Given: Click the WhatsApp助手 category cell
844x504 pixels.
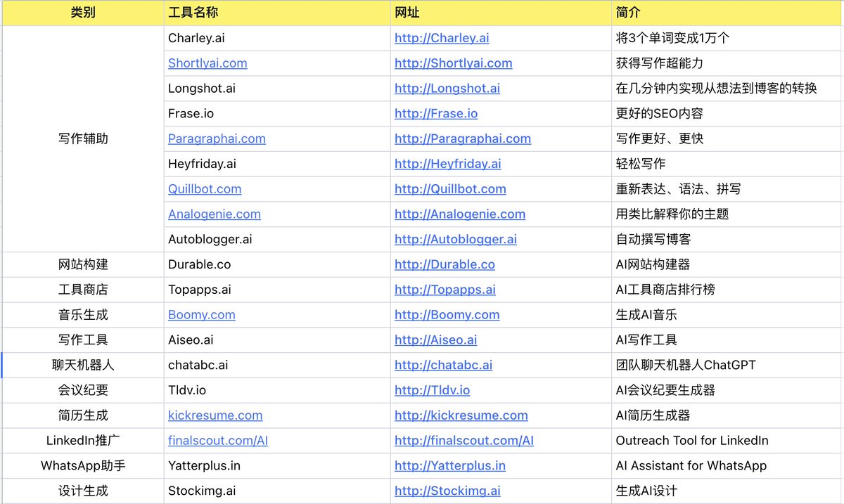Looking at the screenshot, I should 83,465.
